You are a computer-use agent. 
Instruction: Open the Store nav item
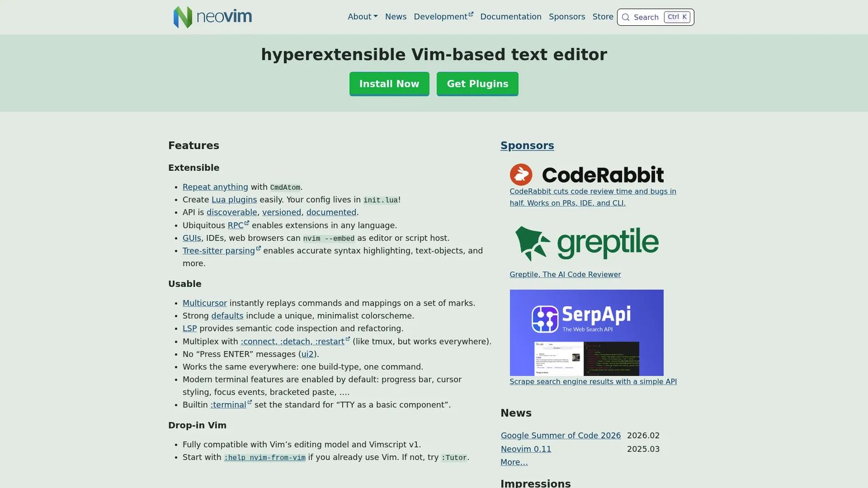click(x=603, y=17)
